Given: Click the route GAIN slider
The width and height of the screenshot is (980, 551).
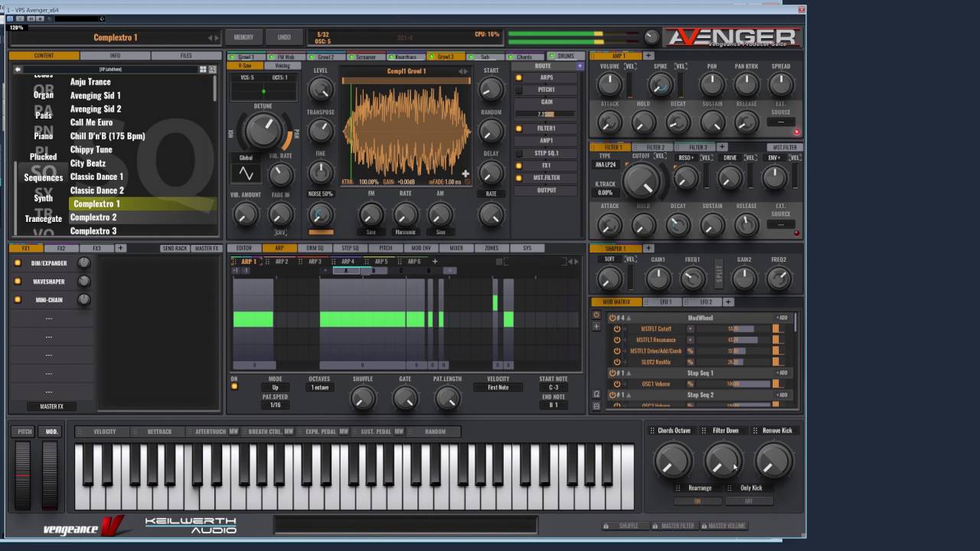Looking at the screenshot, I should tap(547, 114).
